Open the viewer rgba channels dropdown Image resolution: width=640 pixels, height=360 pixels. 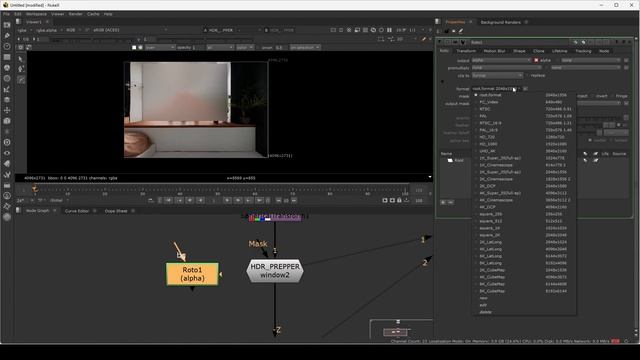point(24,30)
